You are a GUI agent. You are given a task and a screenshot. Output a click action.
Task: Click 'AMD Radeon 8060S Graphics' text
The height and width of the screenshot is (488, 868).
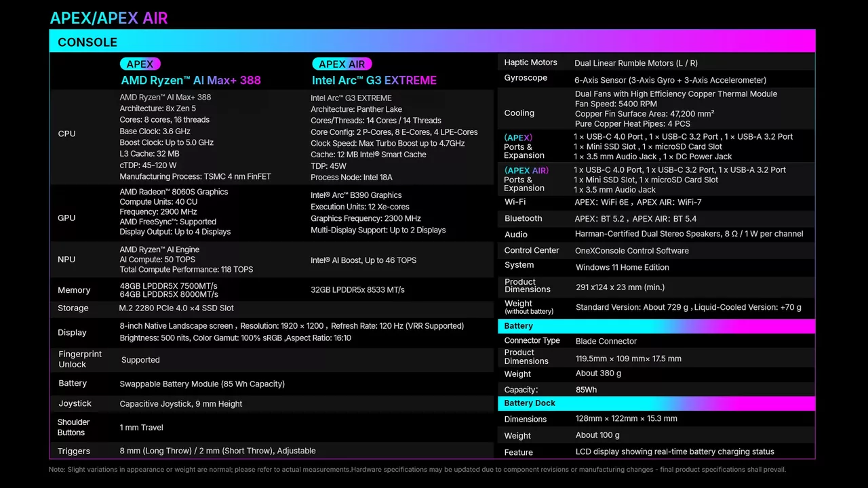click(x=174, y=192)
